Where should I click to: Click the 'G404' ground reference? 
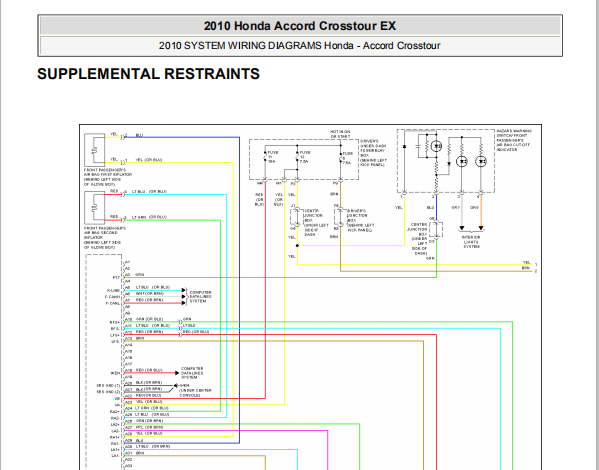(185, 386)
